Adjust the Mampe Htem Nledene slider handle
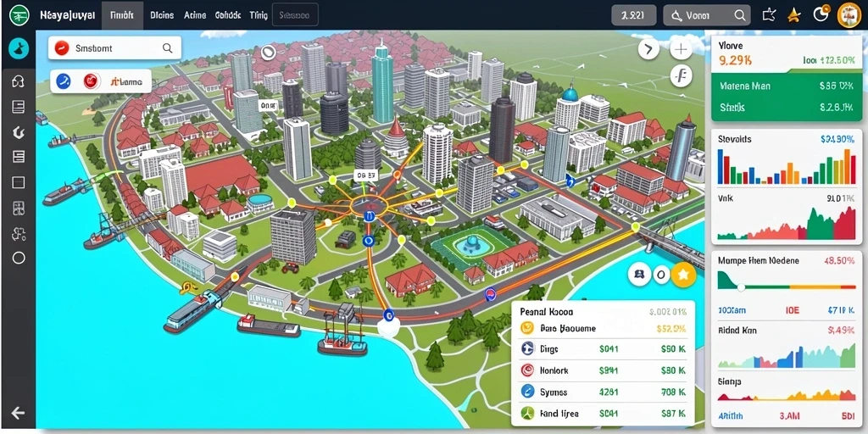The image size is (868, 434). 742,287
